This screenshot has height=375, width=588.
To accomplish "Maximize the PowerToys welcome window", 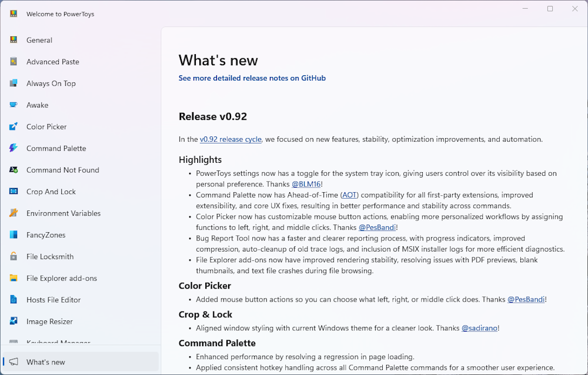I will click(550, 9).
